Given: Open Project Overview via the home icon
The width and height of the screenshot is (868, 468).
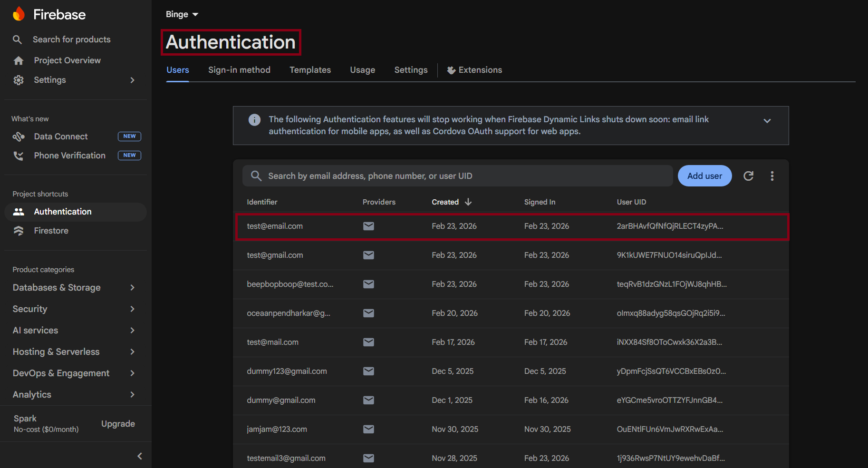Looking at the screenshot, I should pyautogui.click(x=18, y=60).
